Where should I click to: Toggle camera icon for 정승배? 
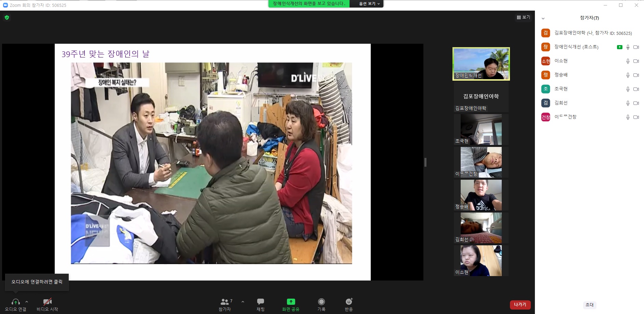click(636, 75)
